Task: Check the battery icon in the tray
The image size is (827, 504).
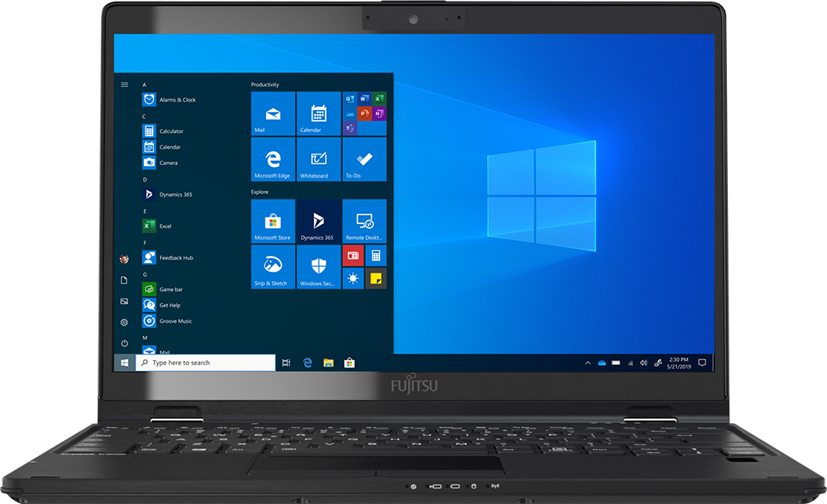Action: 615,363
